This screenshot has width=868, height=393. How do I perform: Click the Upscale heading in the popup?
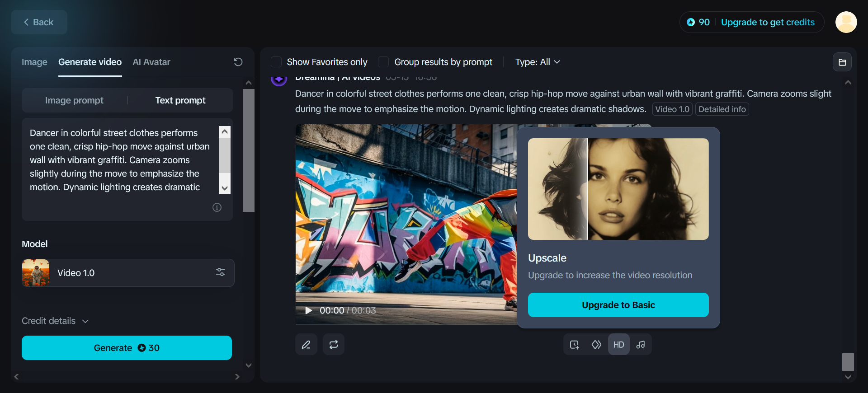547,258
